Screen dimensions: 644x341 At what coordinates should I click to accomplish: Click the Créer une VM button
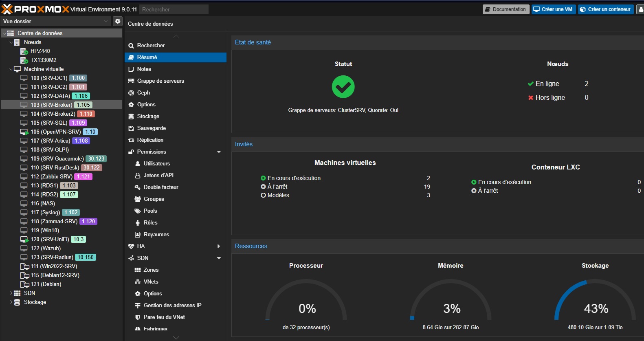[x=553, y=9]
